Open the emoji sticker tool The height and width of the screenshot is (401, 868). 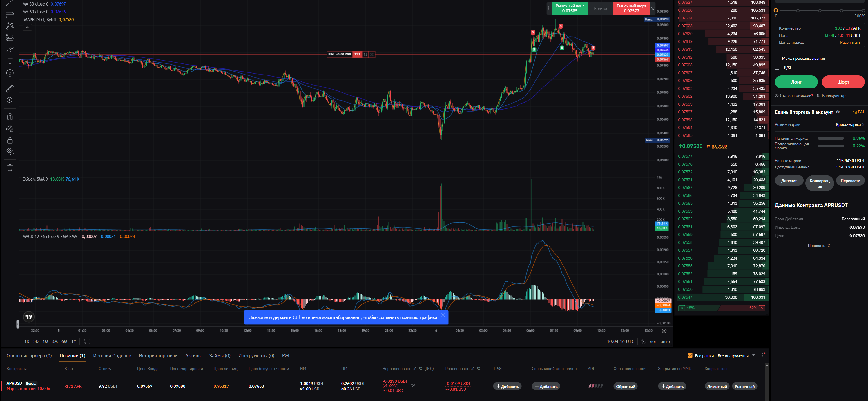click(10, 73)
